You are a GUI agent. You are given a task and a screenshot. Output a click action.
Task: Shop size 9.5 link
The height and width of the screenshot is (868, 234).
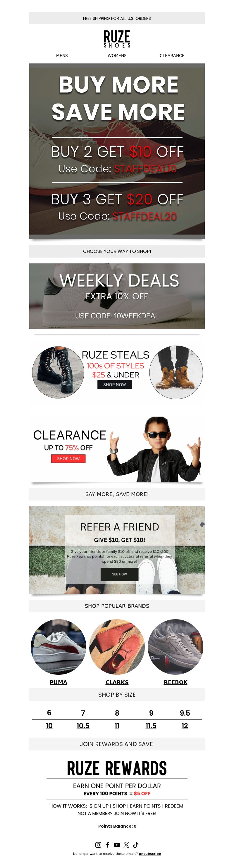pyautogui.click(x=185, y=713)
